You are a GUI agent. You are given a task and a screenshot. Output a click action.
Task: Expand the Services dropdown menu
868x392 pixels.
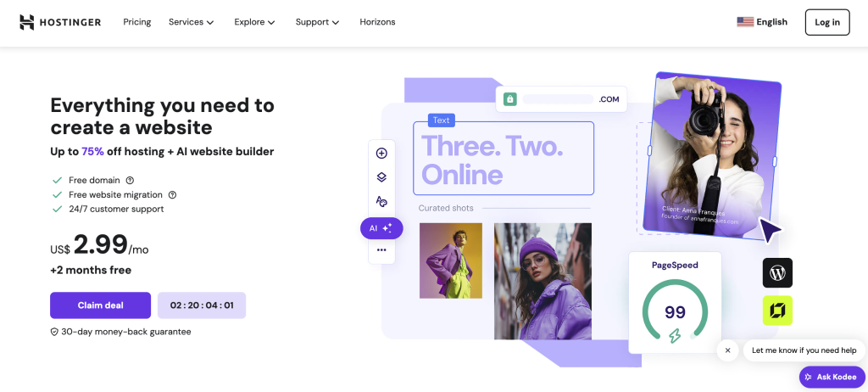click(191, 22)
